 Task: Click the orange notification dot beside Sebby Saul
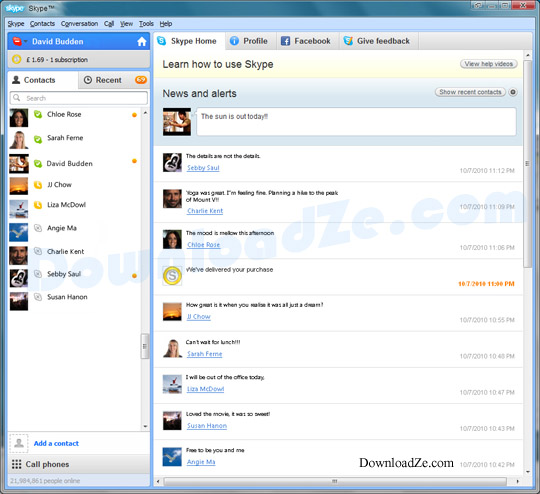tap(134, 276)
